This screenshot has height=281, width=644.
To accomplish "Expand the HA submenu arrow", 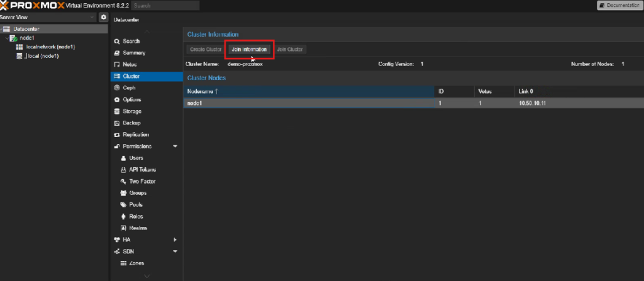I will [175, 240].
